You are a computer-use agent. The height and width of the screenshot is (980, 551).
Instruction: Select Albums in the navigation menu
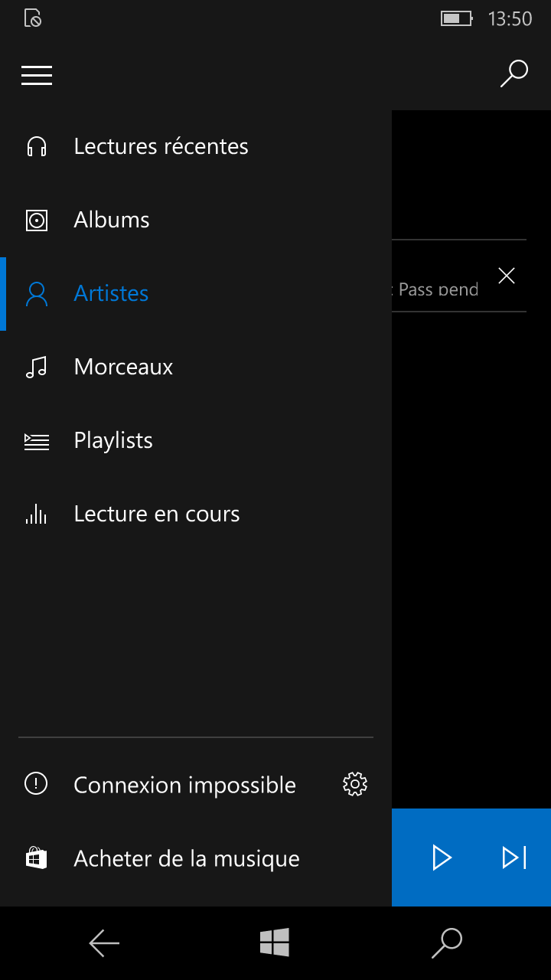[x=112, y=220]
